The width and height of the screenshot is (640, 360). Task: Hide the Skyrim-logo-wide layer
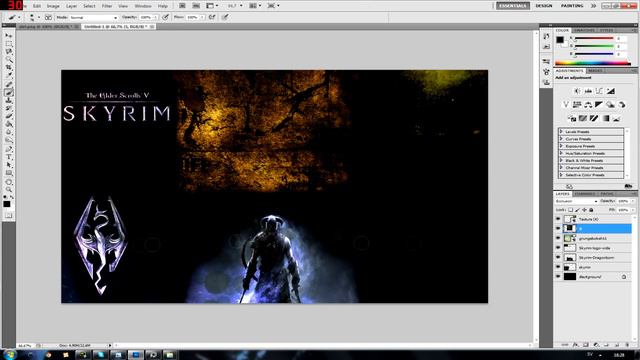tap(558, 248)
